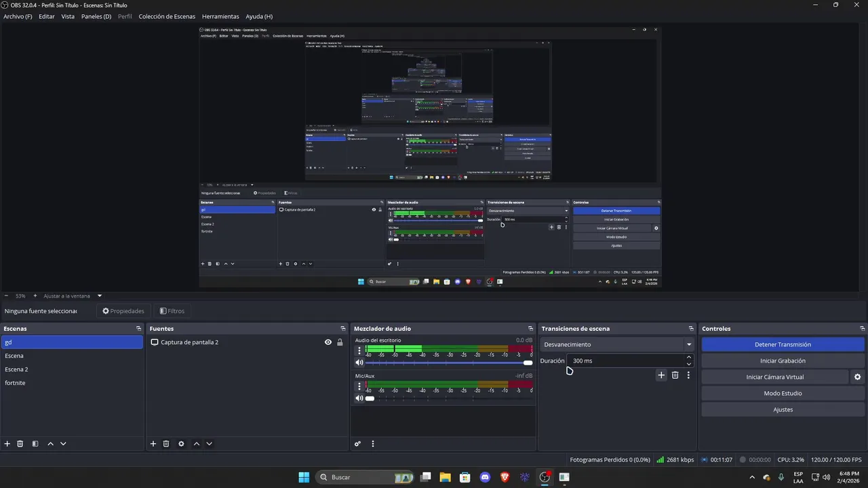Open the Vista menu
The height and width of the screenshot is (488, 868).
[68, 16]
